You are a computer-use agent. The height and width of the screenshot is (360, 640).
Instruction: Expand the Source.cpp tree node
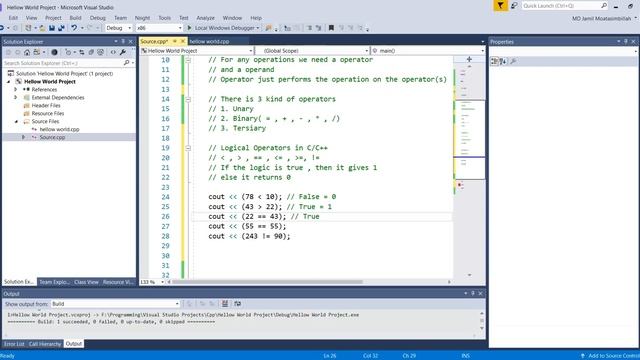pos(23,138)
